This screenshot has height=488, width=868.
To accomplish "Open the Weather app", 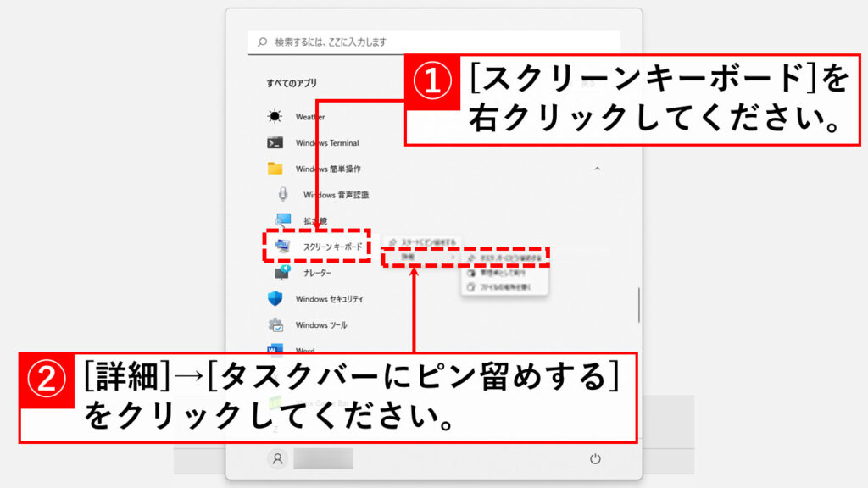I will click(296, 117).
